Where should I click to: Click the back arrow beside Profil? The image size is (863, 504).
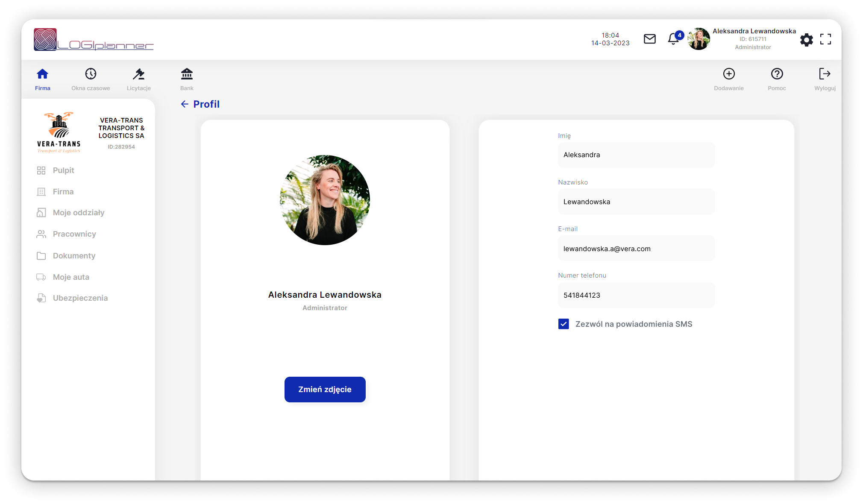click(x=185, y=104)
